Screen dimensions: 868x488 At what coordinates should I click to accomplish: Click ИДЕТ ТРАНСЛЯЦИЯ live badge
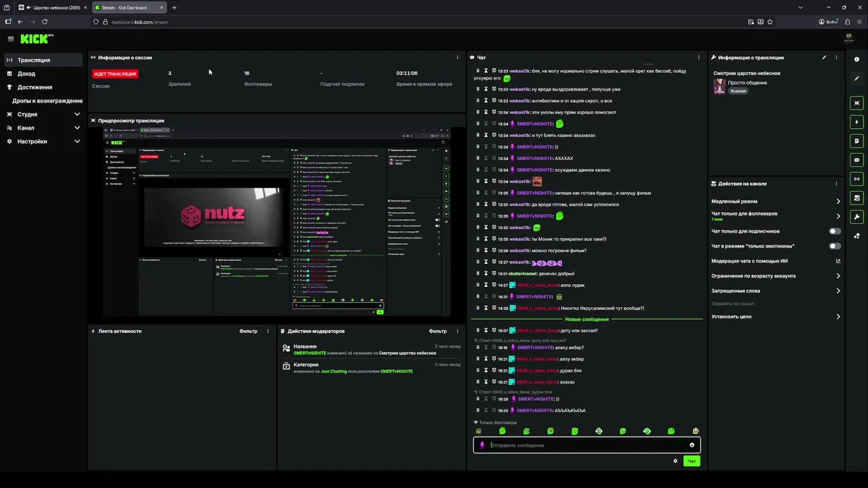115,74
